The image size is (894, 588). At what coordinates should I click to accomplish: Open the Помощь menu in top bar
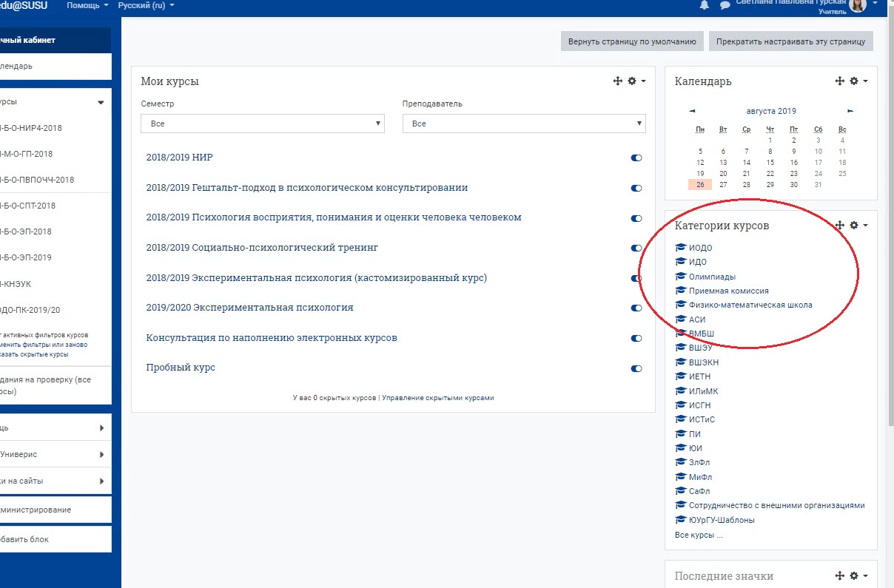tap(87, 5)
